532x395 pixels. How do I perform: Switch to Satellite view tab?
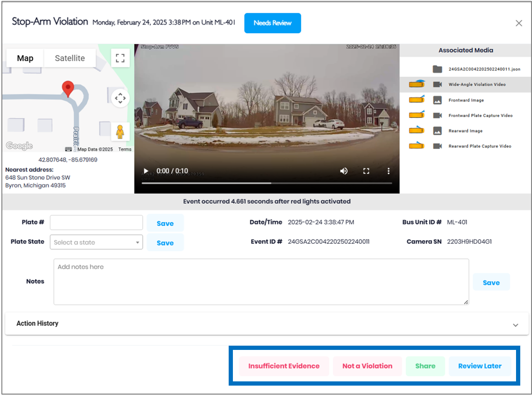click(70, 58)
